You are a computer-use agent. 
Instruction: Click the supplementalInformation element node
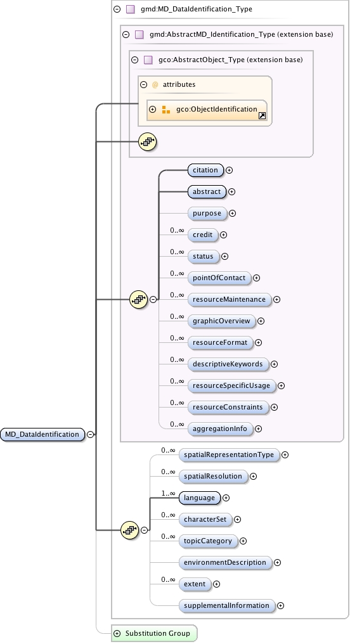click(227, 606)
